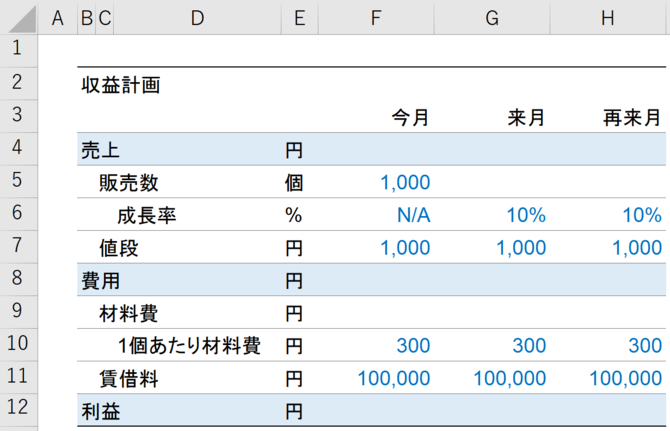Click the 収益計画 title cell
Screen dimensions: 670x431
121,85
